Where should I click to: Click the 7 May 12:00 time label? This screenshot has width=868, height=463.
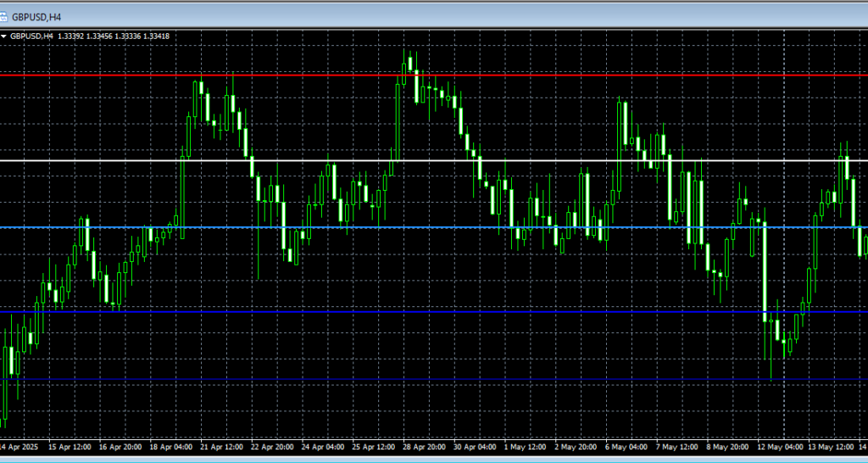676,447
